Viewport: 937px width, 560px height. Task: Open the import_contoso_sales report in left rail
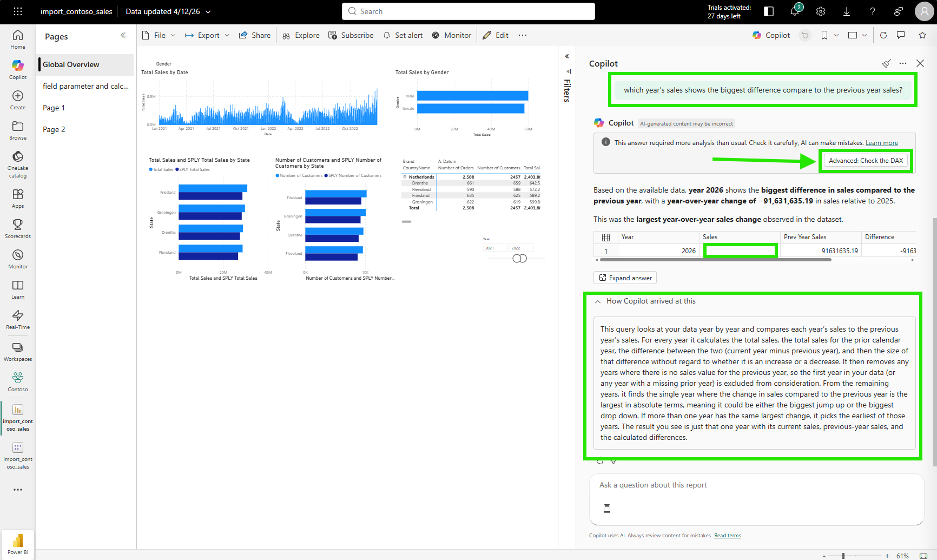click(x=18, y=417)
